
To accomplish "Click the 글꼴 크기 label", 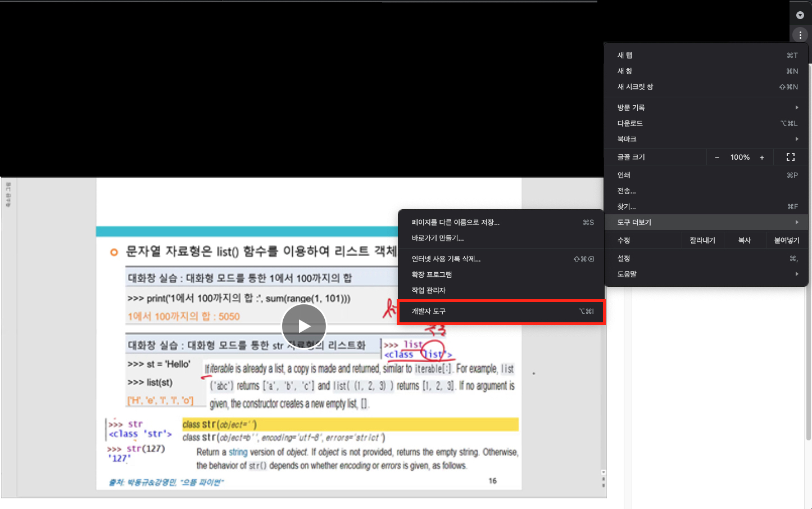I will coord(631,157).
